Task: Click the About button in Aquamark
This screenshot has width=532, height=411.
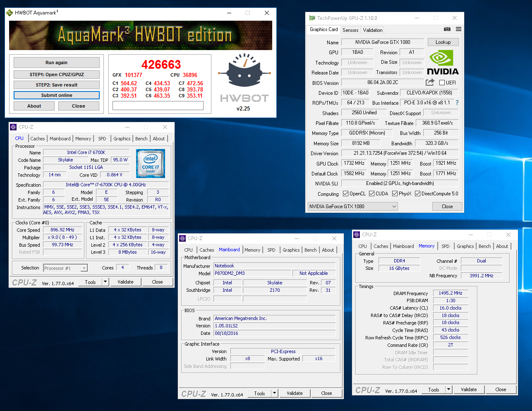Action: tap(34, 106)
